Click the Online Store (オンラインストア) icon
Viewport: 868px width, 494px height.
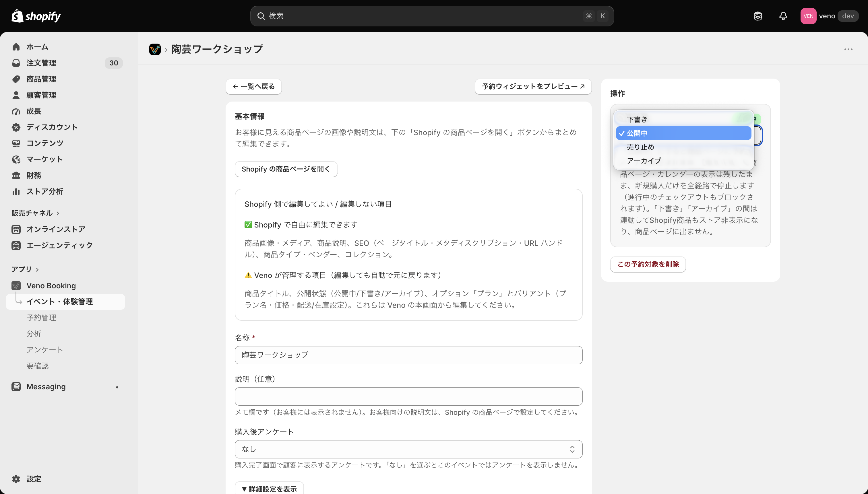click(16, 230)
